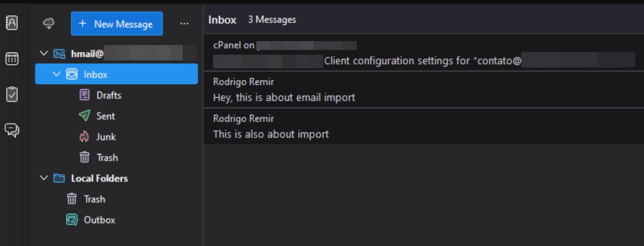The width and height of the screenshot is (644, 246).
Task: Open the Tasks space icon
Action: click(12, 94)
